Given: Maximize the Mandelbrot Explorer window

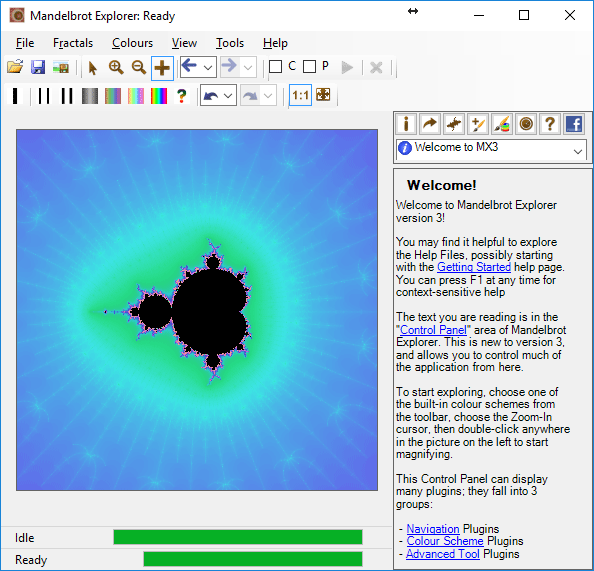Looking at the screenshot, I should [524, 15].
